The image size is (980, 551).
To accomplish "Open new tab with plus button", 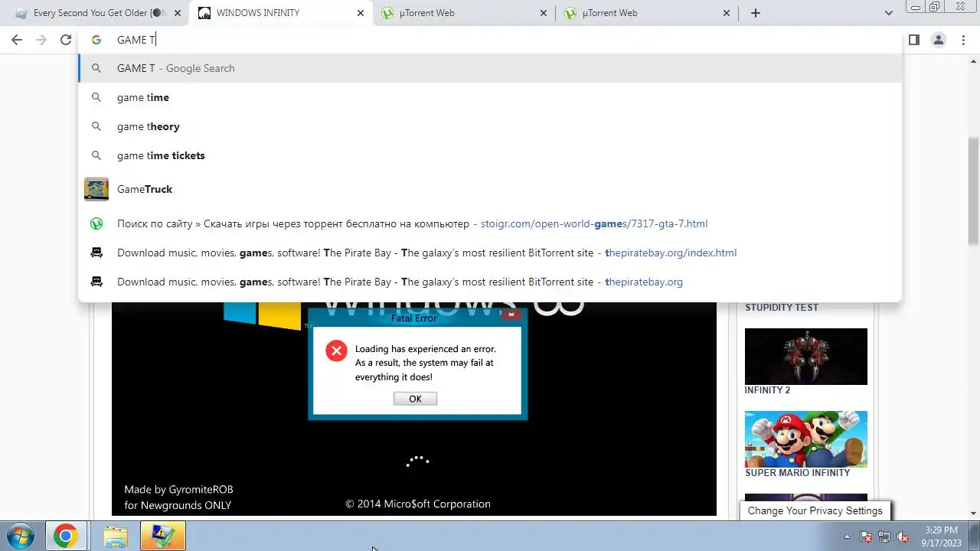I will pyautogui.click(x=756, y=13).
